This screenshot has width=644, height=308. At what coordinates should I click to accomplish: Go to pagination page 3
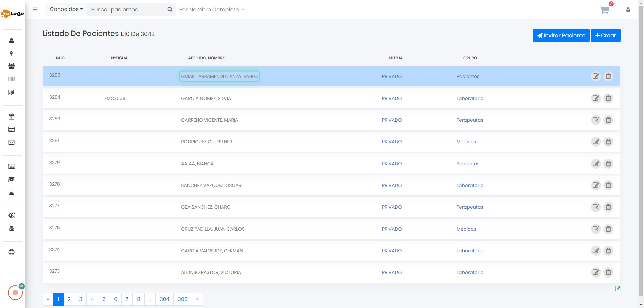coord(80,299)
